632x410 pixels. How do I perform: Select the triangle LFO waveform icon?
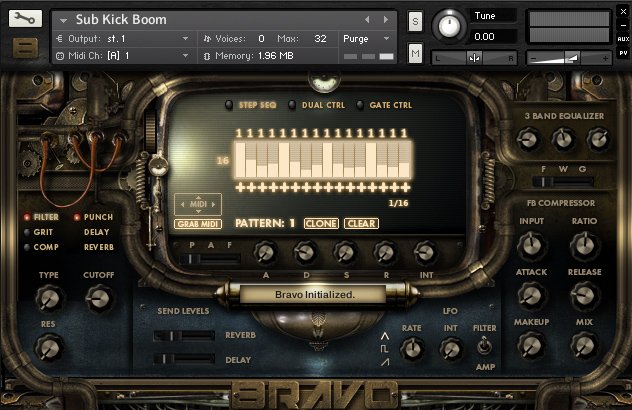pos(385,336)
